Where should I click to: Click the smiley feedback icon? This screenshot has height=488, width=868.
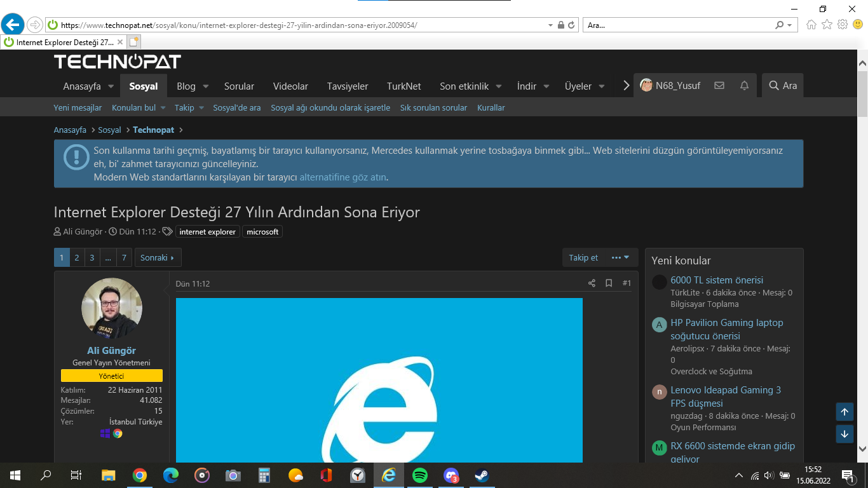coord(858,25)
